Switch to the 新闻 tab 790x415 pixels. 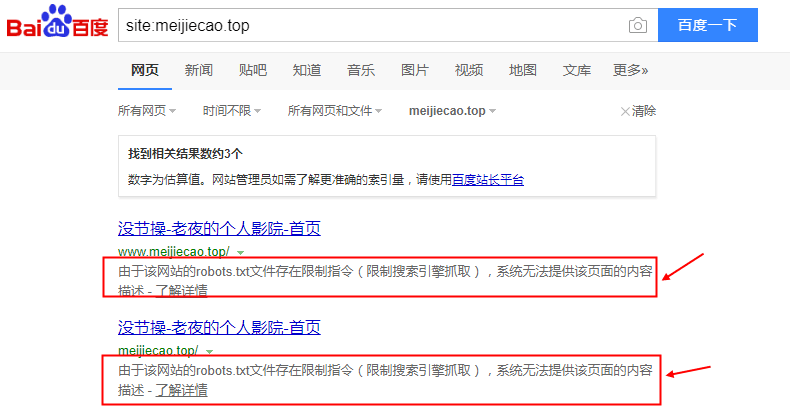(x=199, y=70)
